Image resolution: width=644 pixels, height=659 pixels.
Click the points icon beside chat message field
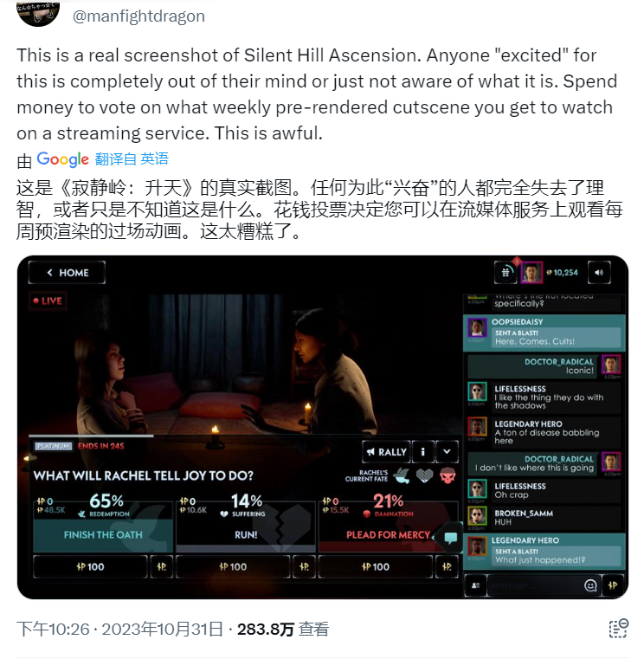tap(613, 585)
